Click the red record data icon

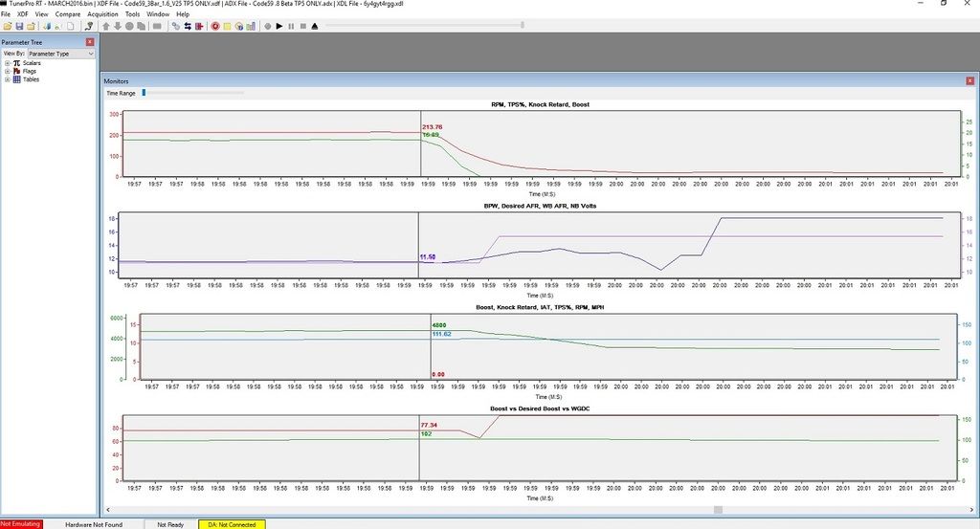216,26
